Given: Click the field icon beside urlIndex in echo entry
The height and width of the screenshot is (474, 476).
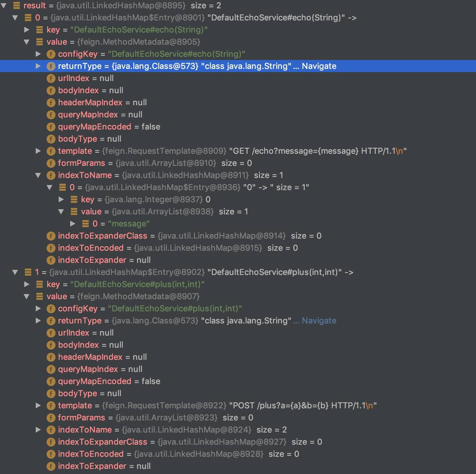Looking at the screenshot, I should [51, 78].
